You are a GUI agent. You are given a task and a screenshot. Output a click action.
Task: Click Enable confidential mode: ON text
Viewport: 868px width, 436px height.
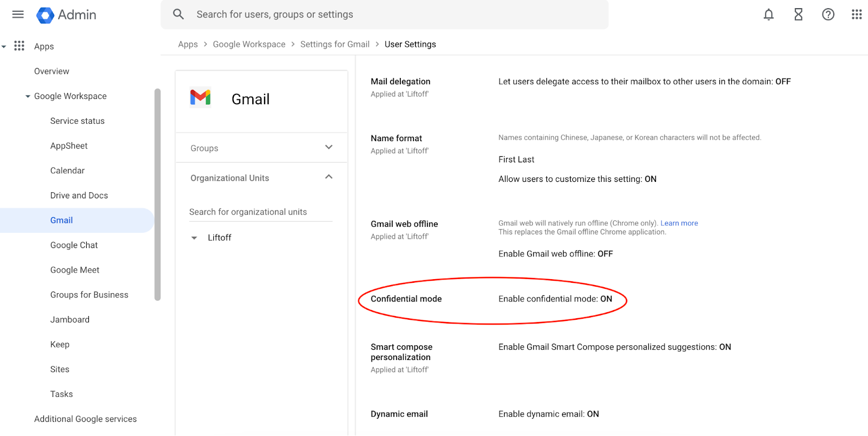[555, 299]
